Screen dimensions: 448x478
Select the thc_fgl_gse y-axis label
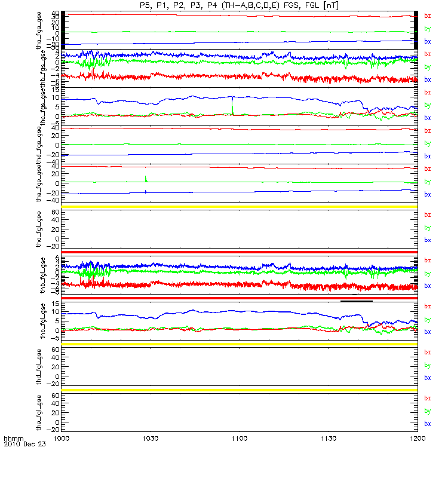tap(42, 321)
